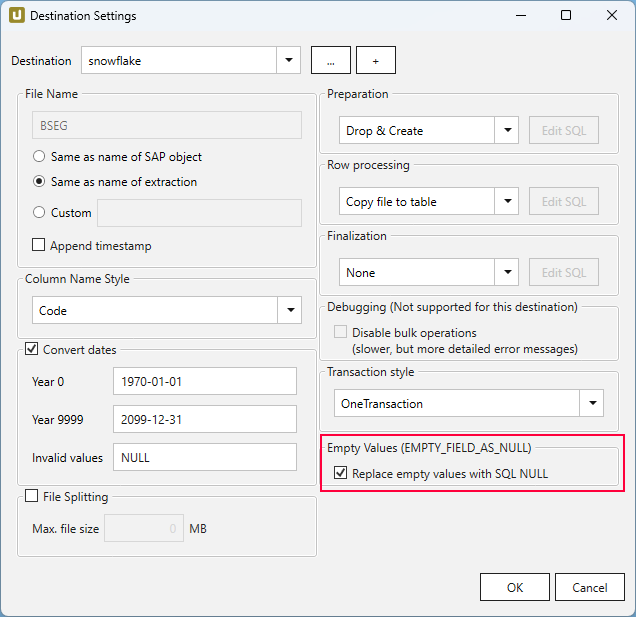The height and width of the screenshot is (617, 636).
Task: Uncheck 'Replace empty values with SQL NULL'
Action: [x=341, y=474]
